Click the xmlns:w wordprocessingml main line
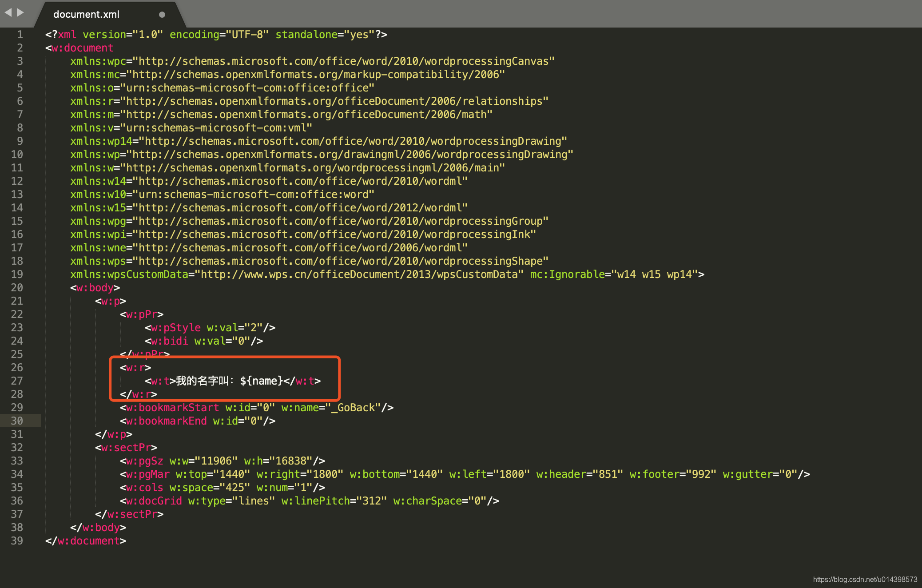 (x=288, y=168)
